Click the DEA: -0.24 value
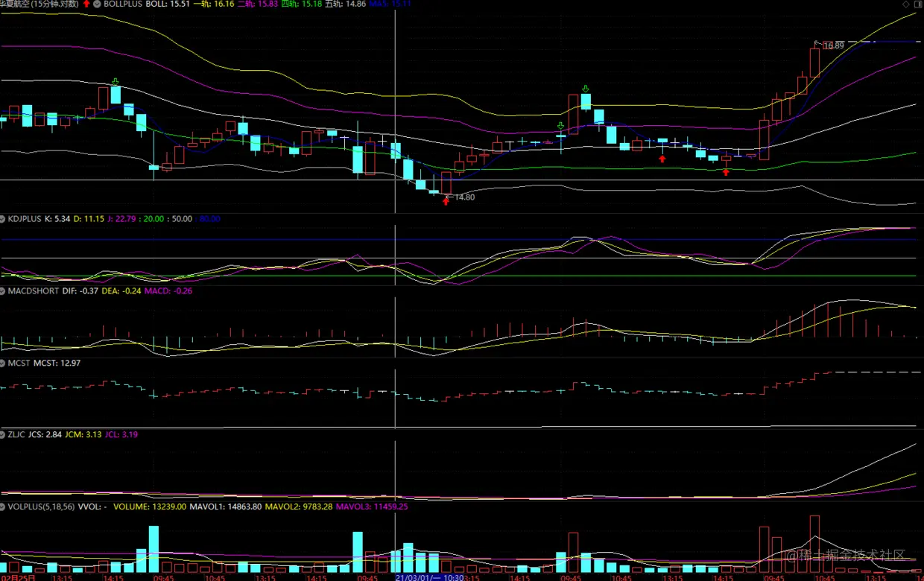The height and width of the screenshot is (581, 924). pyautogui.click(x=121, y=290)
